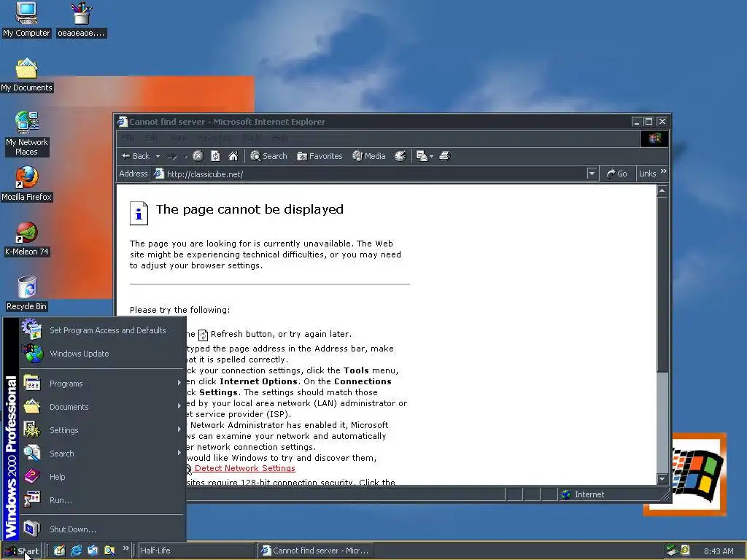
Task: Switch to Half-Life taskbar button
Action: 196,551
